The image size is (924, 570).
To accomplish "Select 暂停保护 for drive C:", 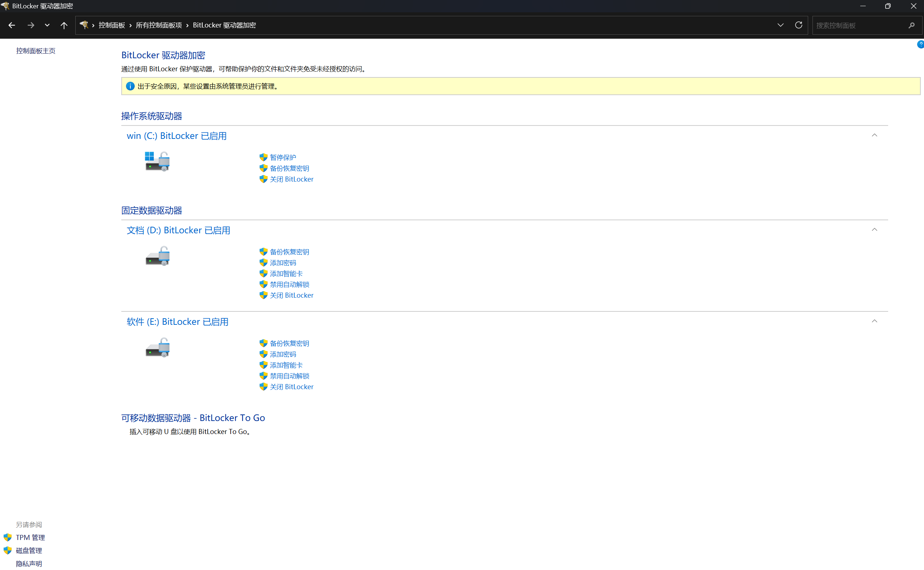I will 283,157.
